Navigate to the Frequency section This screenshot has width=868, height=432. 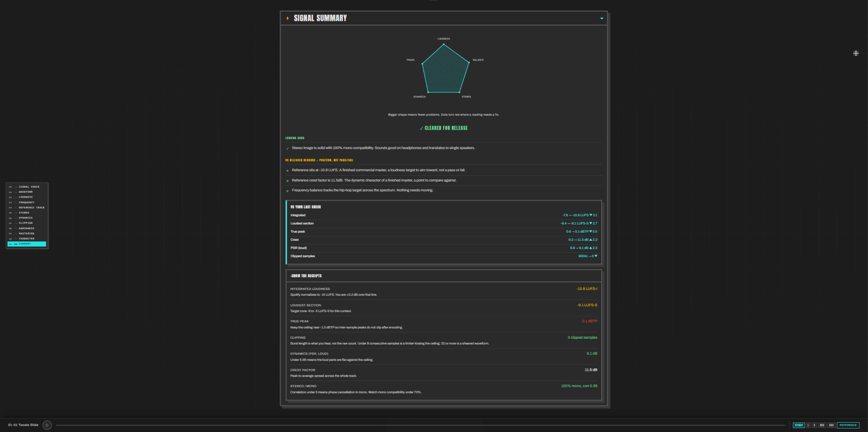tap(27, 202)
